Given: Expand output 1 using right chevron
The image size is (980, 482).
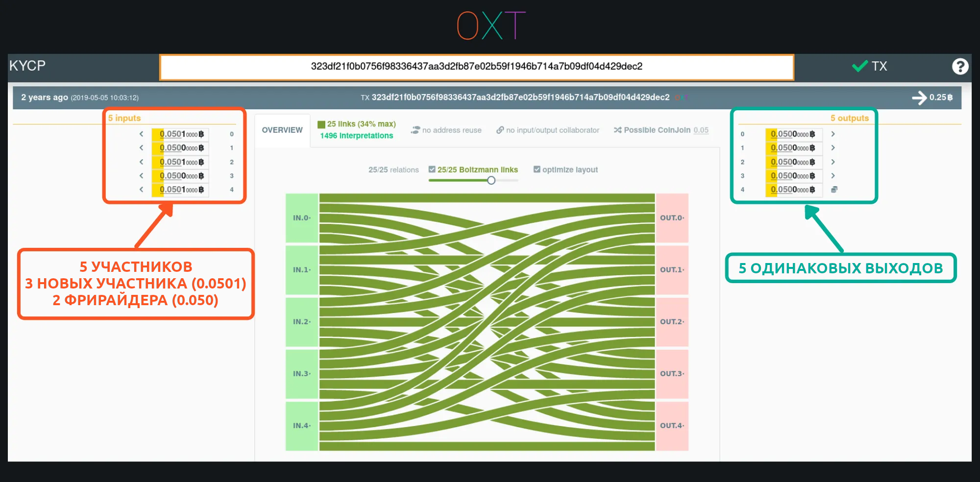Looking at the screenshot, I should coord(833,148).
